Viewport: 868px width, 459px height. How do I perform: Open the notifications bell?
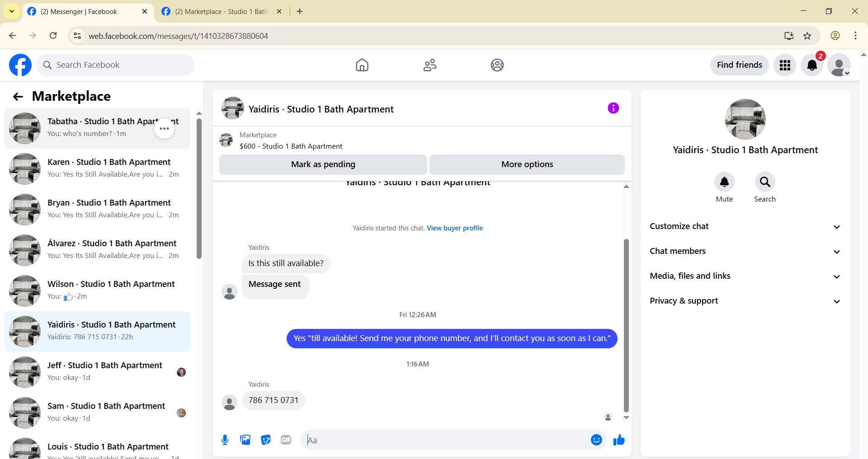click(812, 65)
